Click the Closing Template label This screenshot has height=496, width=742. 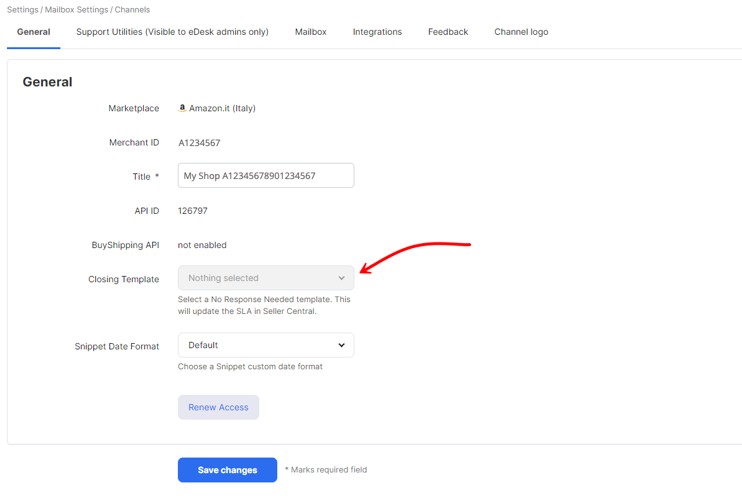(x=124, y=279)
